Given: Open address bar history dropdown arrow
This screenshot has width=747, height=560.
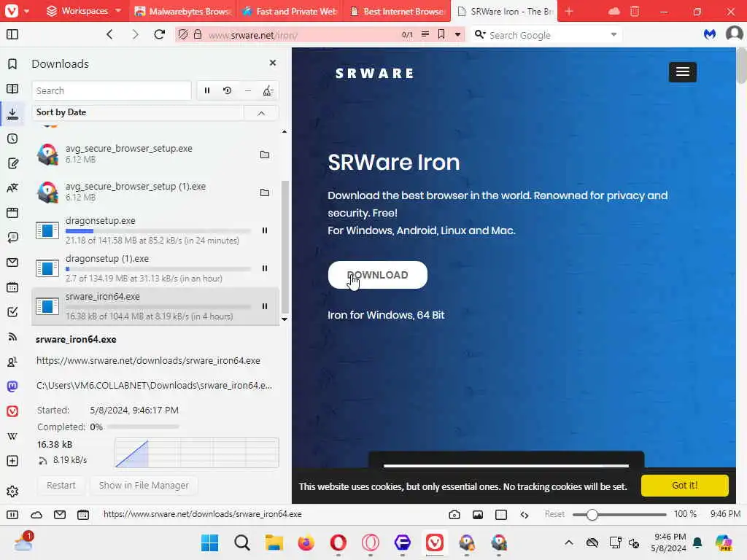Looking at the screenshot, I should point(458,34).
